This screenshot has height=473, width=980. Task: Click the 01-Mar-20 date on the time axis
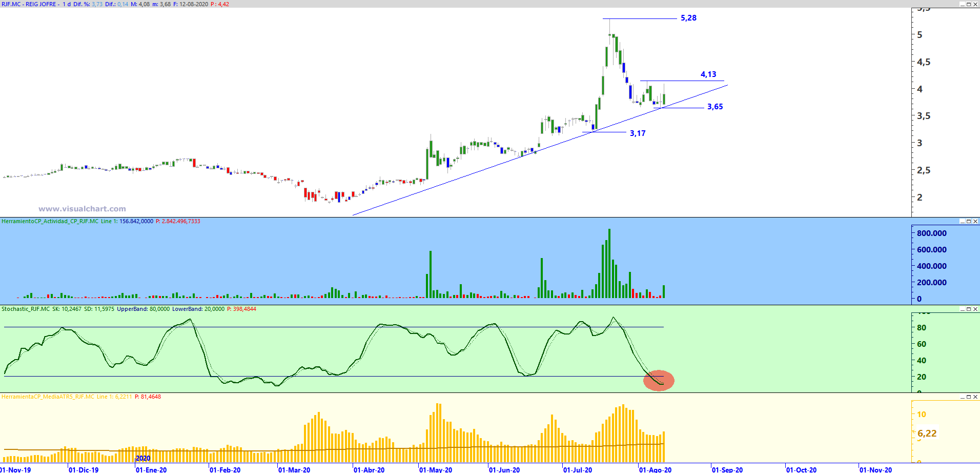point(294,469)
